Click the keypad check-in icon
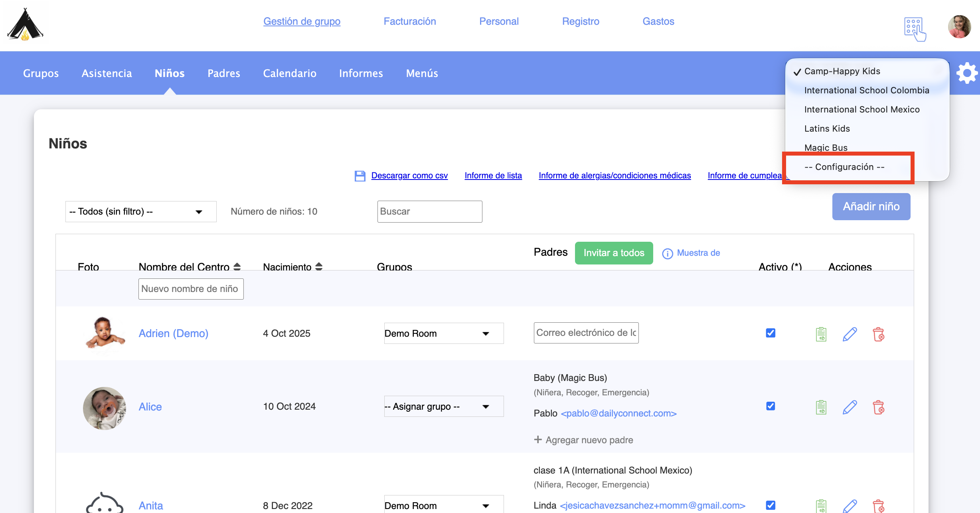 click(915, 29)
